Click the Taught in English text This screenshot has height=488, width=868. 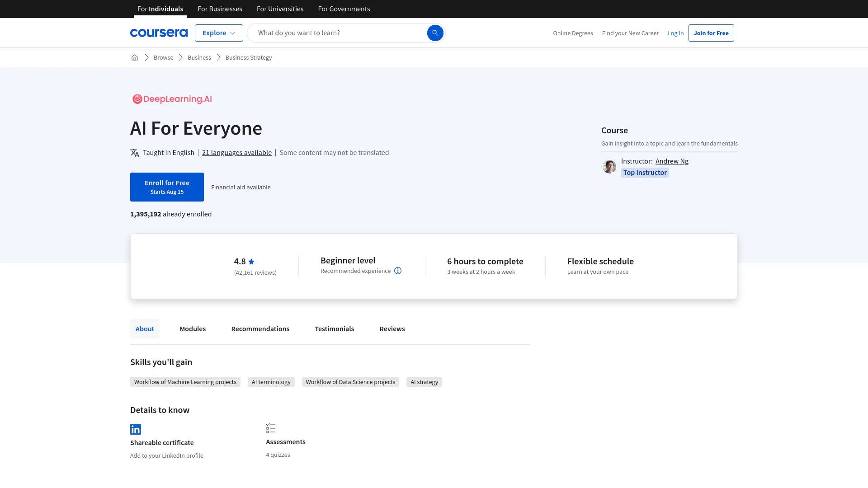169,153
